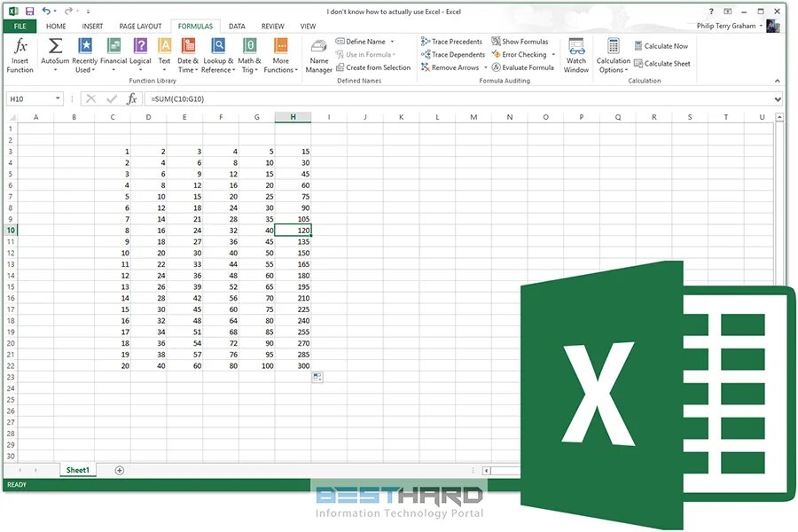This screenshot has width=798, height=532.
Task: Open Ribbon Display Options
Action: (728, 12)
